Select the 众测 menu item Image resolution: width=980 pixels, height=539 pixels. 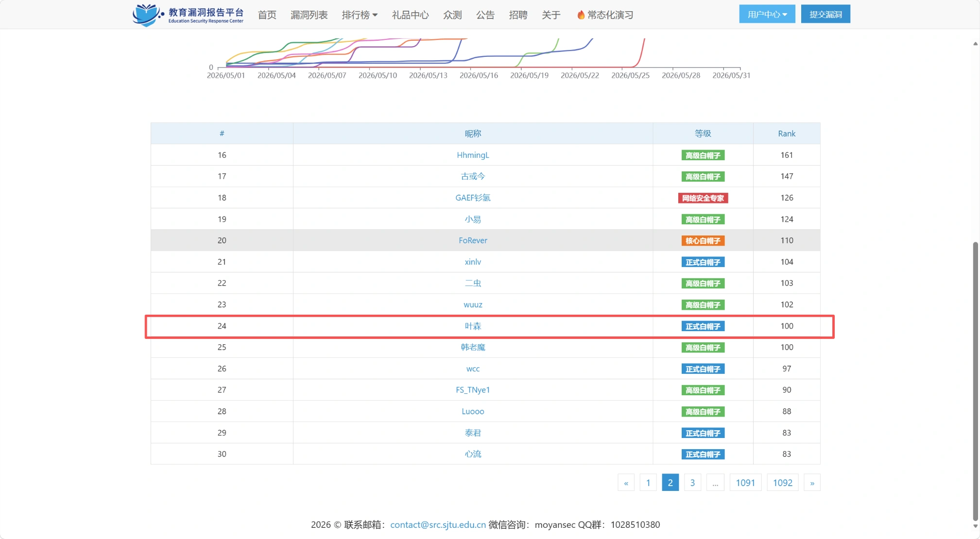point(452,15)
